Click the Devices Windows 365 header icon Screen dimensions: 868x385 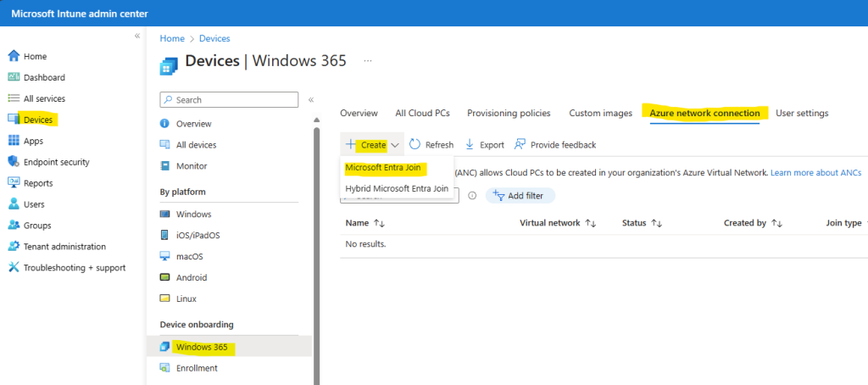[x=169, y=64]
